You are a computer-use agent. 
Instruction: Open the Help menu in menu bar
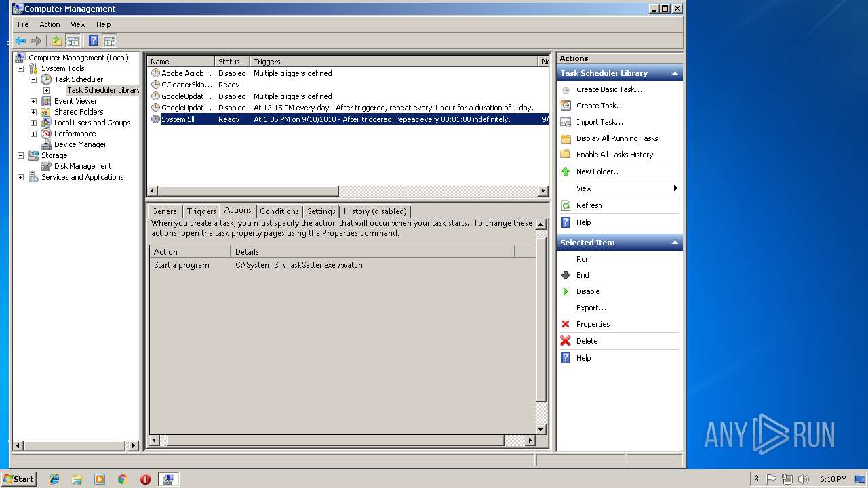click(103, 24)
